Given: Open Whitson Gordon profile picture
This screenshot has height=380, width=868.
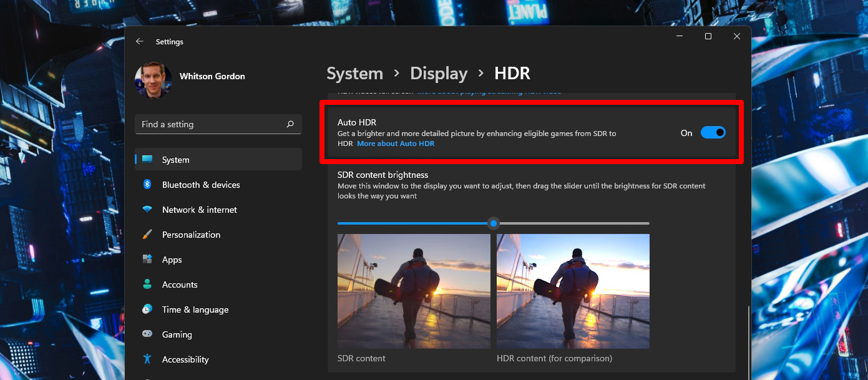Looking at the screenshot, I should pyautogui.click(x=153, y=80).
